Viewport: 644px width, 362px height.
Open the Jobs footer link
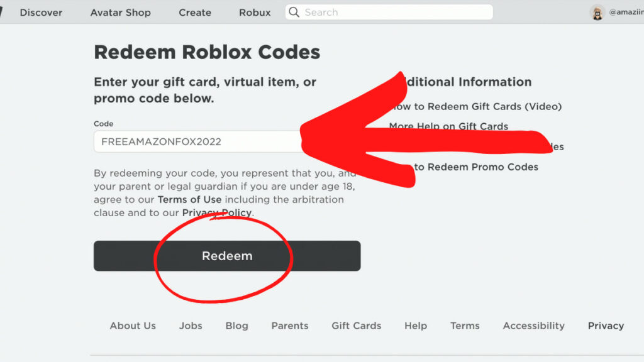pyautogui.click(x=191, y=326)
